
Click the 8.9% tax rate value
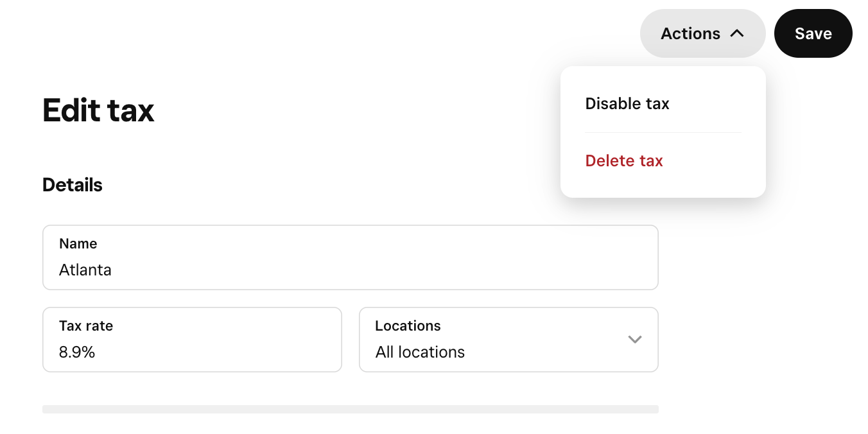click(77, 352)
